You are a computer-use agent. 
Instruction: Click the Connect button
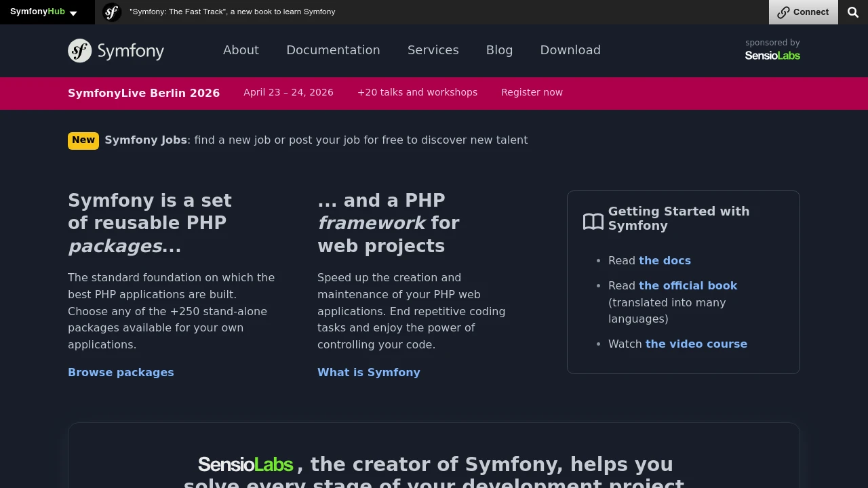[x=803, y=12]
